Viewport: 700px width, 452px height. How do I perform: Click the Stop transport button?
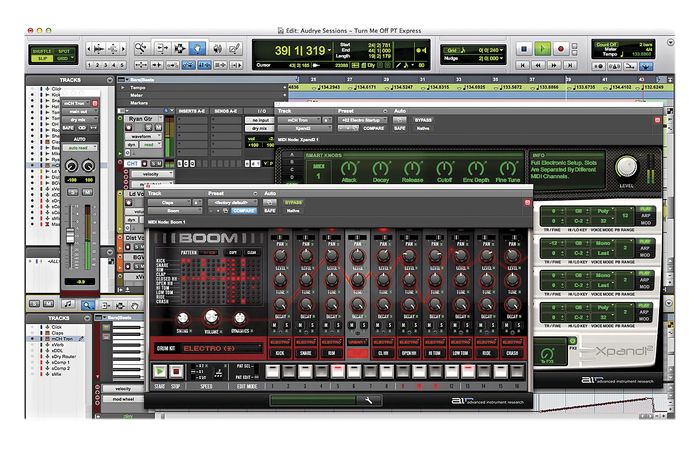click(x=524, y=49)
